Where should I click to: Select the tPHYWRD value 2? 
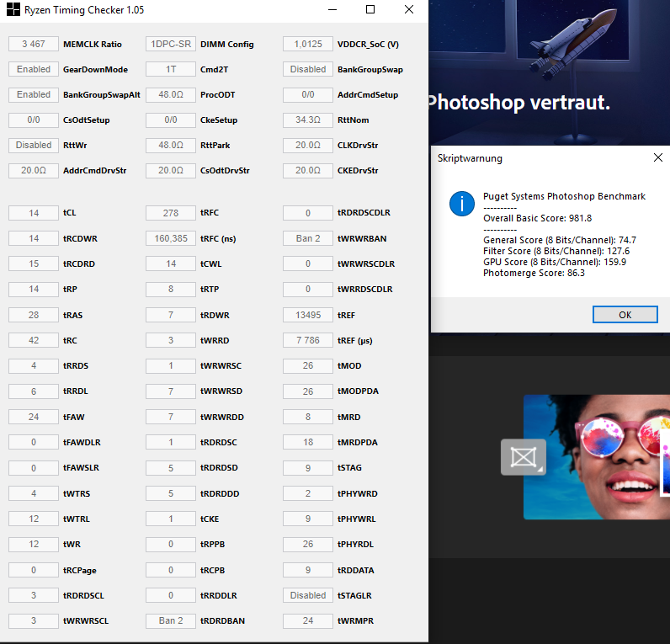tap(308, 493)
